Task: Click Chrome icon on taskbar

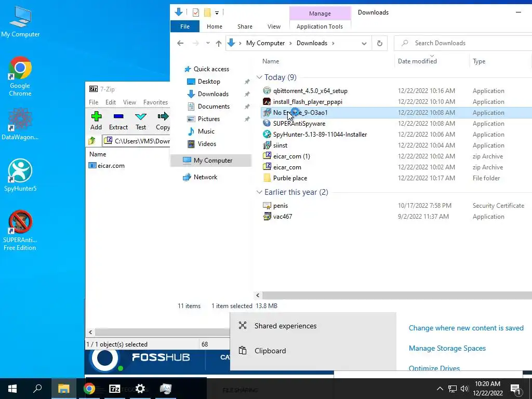Action: [x=89, y=389]
